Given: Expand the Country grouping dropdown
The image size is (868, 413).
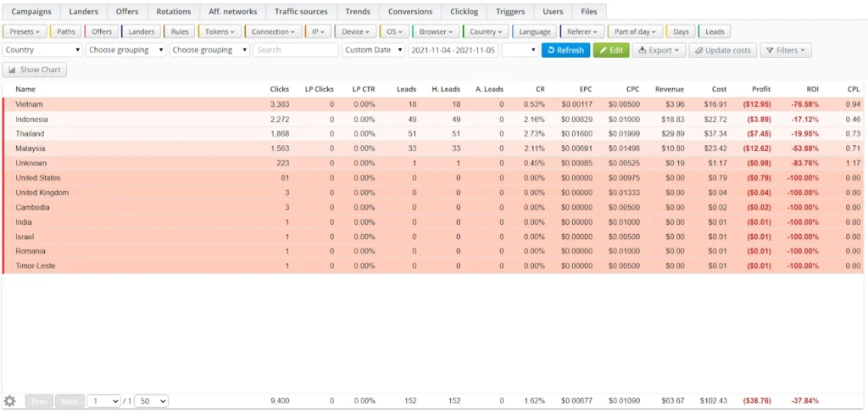Looking at the screenshot, I should (x=42, y=50).
